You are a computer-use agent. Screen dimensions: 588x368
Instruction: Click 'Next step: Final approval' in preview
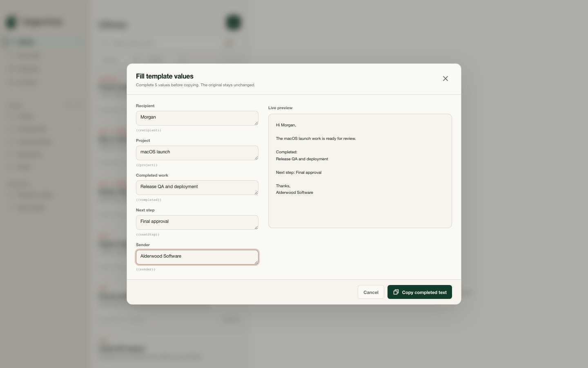(298, 173)
